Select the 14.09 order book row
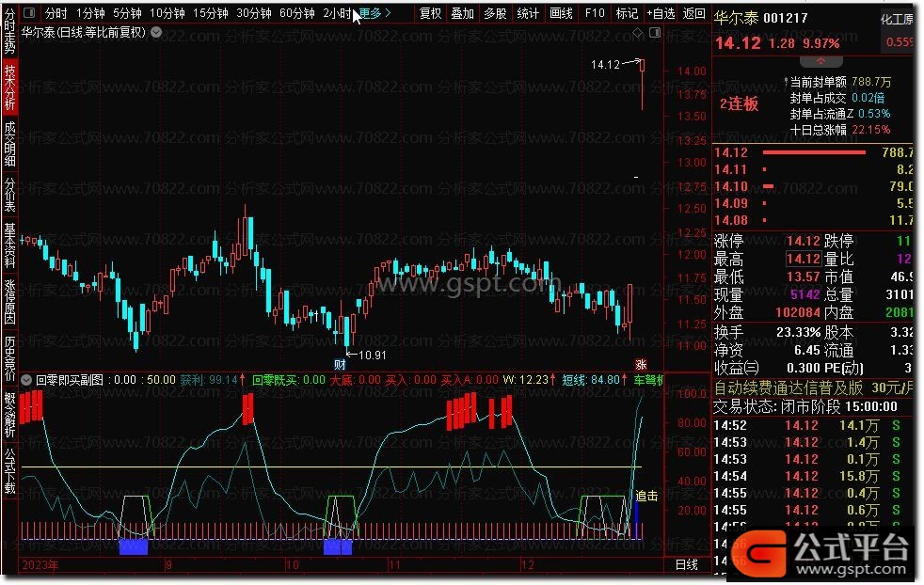Viewport: 924px width, 585px height. click(813, 204)
